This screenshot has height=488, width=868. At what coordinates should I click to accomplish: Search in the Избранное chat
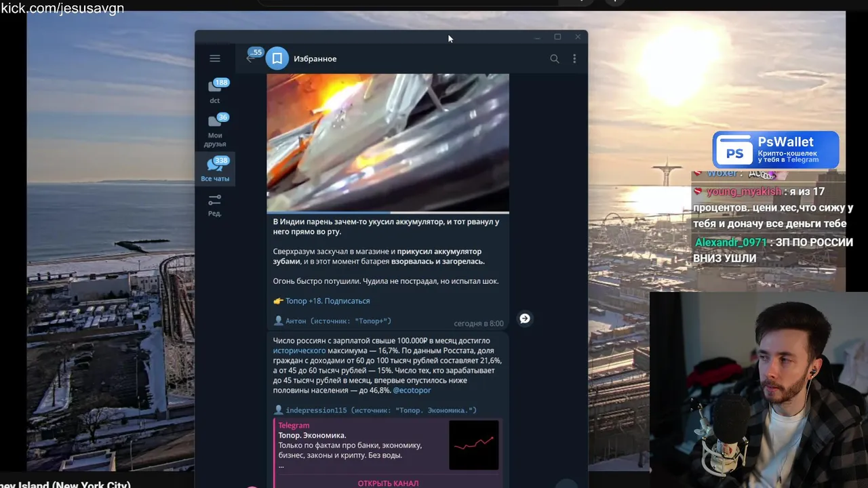click(555, 59)
